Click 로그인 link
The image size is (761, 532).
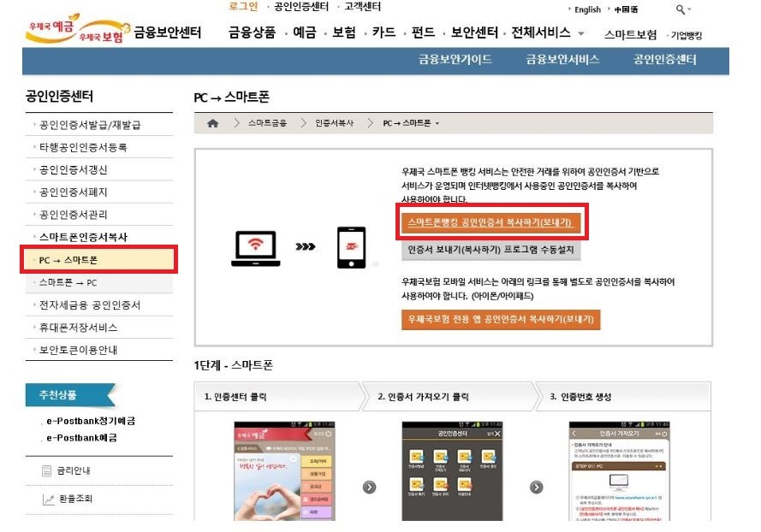tap(243, 6)
